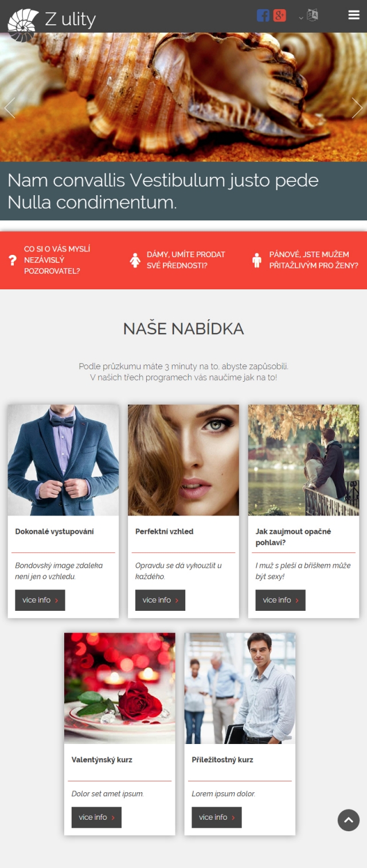Click the question mark icon in red banner
367x868 pixels.
[13, 260]
